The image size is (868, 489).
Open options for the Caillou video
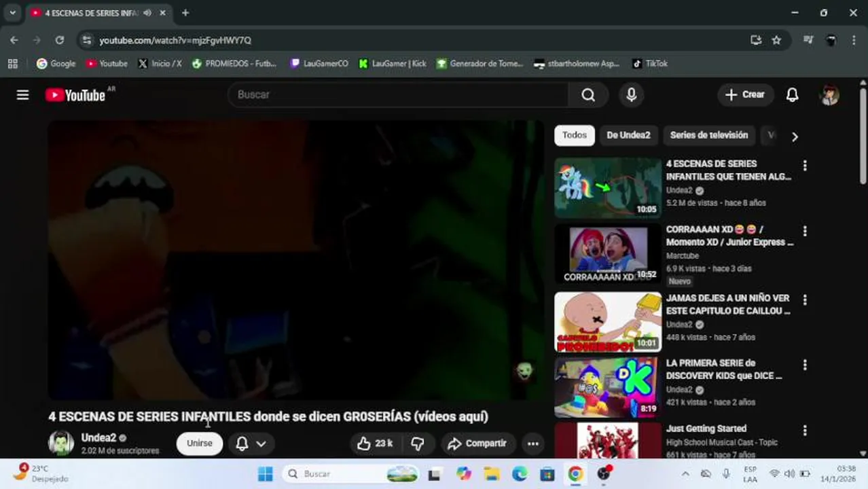(x=805, y=300)
